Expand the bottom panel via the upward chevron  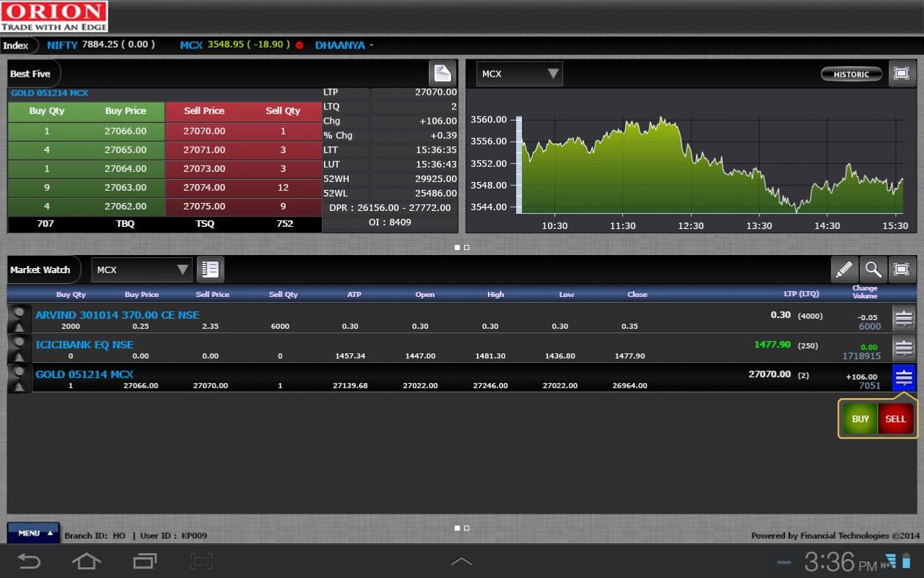(461, 561)
